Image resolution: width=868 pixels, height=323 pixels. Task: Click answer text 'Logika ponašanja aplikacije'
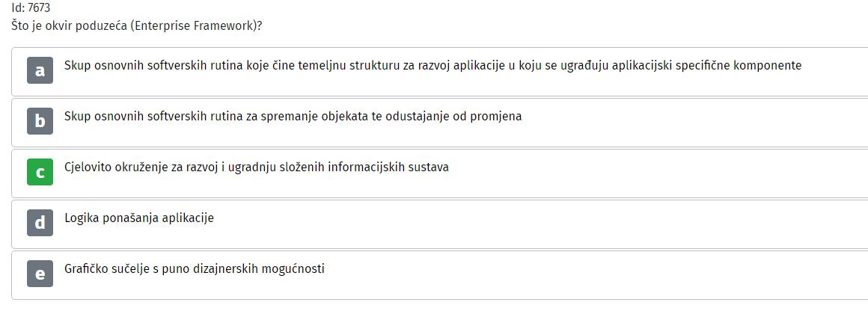click(139, 218)
